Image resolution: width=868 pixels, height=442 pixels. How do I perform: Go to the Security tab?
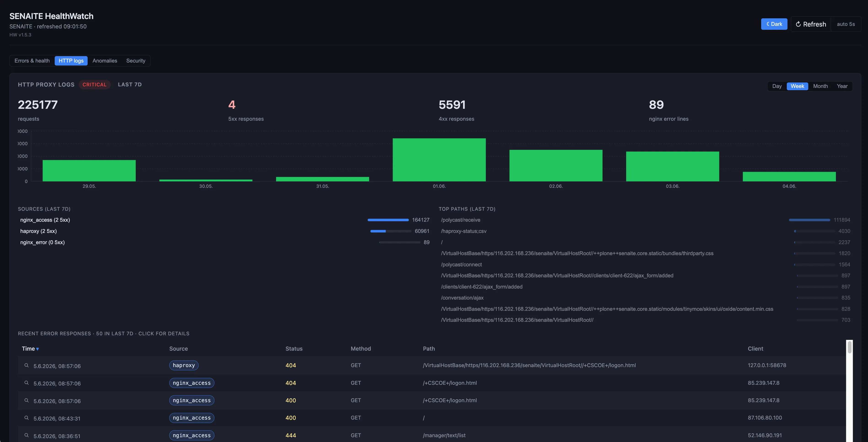(x=136, y=61)
